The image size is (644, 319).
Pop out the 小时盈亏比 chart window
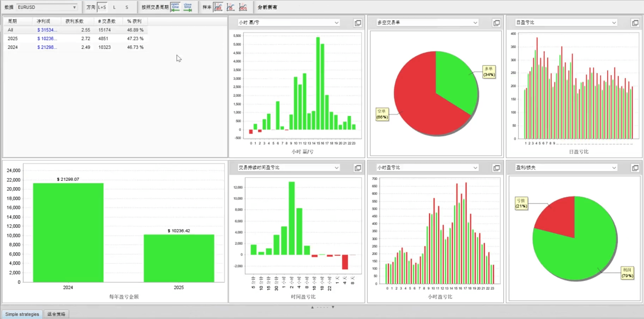click(497, 168)
